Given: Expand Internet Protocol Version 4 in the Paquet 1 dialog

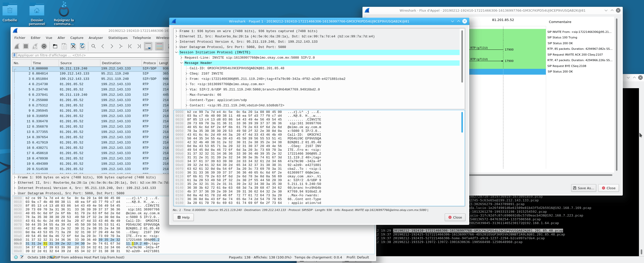Looking at the screenshot, I should (x=176, y=42).
